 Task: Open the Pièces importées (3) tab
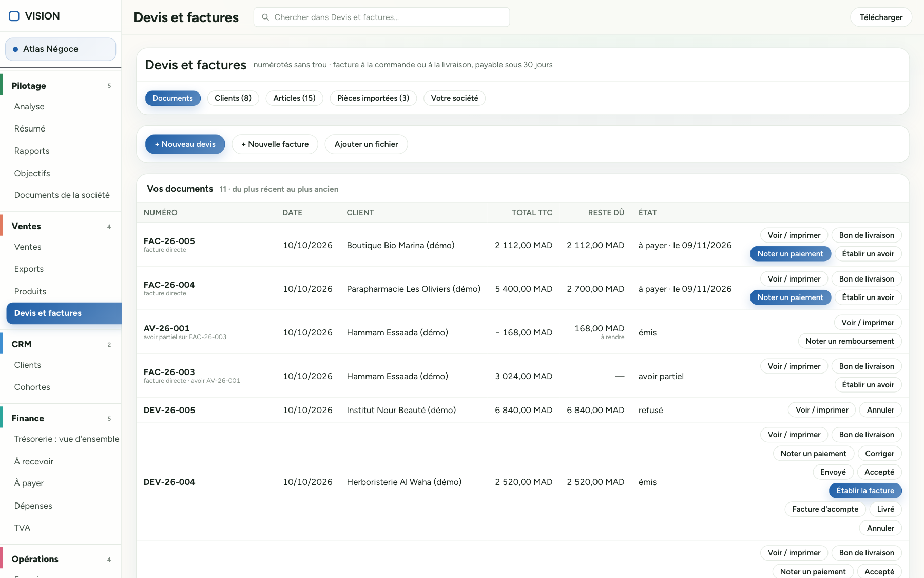click(x=373, y=98)
